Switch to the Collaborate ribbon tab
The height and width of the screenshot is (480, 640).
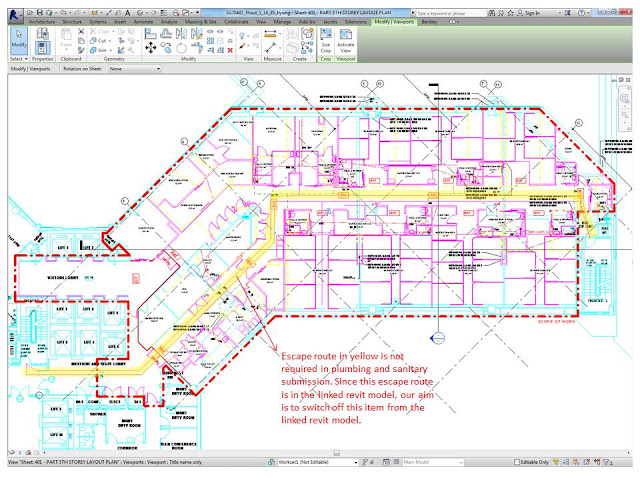pos(236,22)
